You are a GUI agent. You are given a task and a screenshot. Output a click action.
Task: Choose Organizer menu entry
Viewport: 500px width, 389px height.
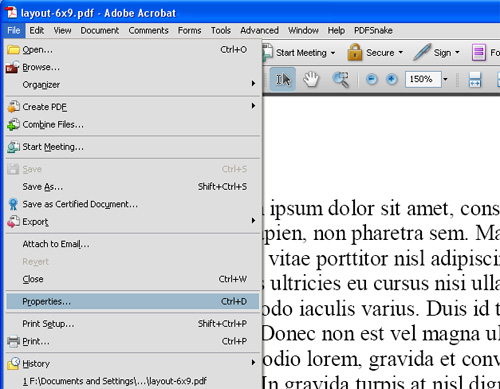133,85
